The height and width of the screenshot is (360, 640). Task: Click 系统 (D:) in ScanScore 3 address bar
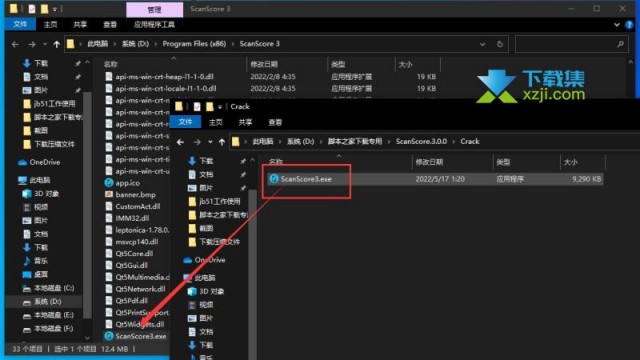pos(135,44)
